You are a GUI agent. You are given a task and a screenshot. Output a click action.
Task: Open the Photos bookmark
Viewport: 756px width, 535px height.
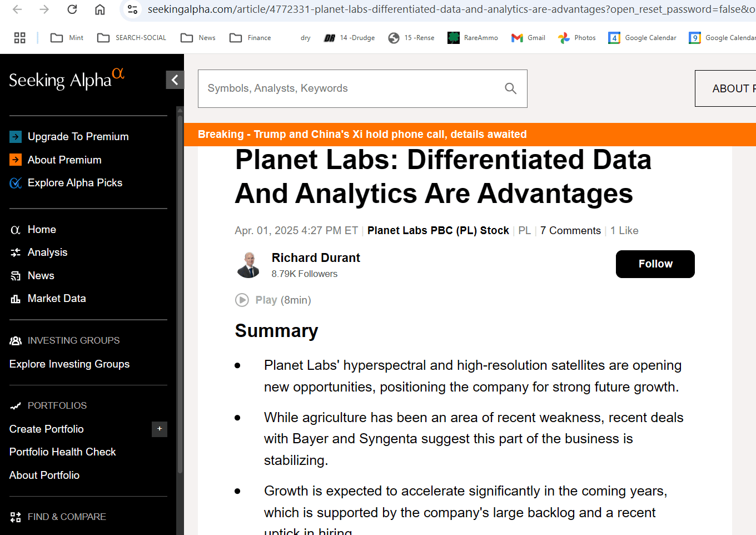pyautogui.click(x=577, y=38)
